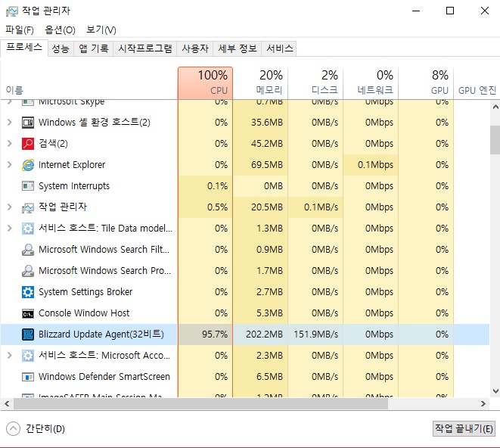Click the Blizzard Update Agent icon
The image size is (500, 448).
(28, 334)
